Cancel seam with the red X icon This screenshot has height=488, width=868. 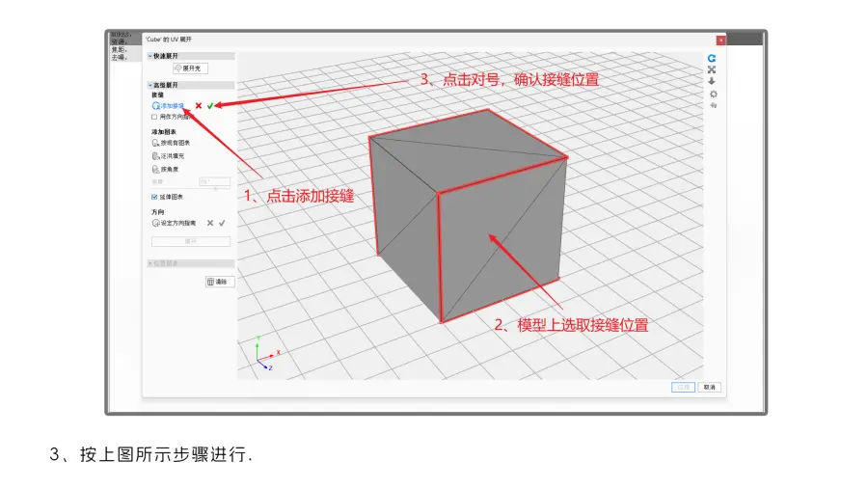pyautogui.click(x=198, y=106)
